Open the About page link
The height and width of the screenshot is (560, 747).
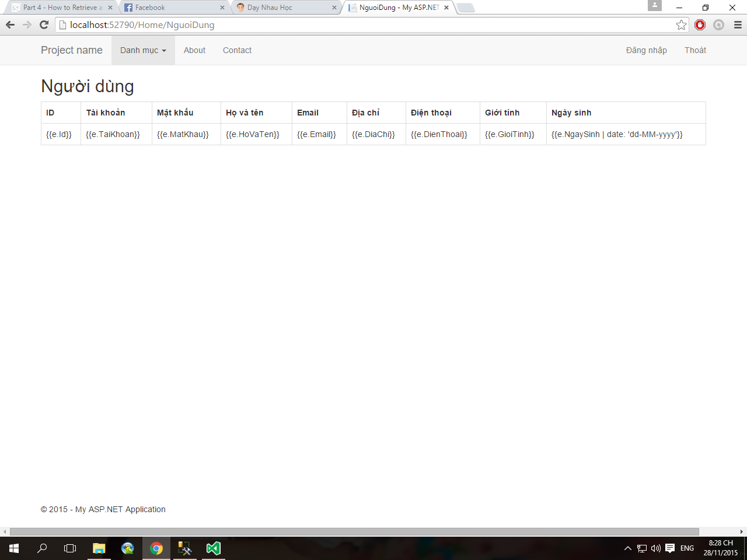click(x=194, y=50)
